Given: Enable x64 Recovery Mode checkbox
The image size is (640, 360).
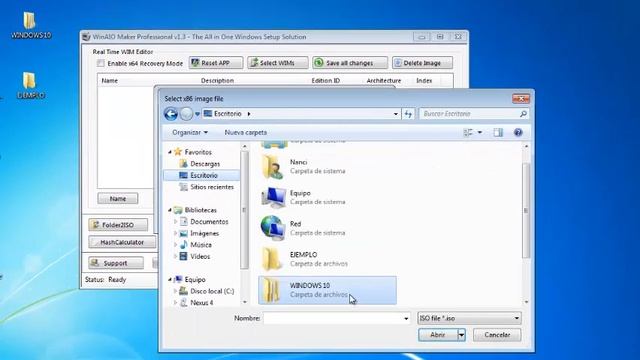Looking at the screenshot, I should pyautogui.click(x=101, y=63).
